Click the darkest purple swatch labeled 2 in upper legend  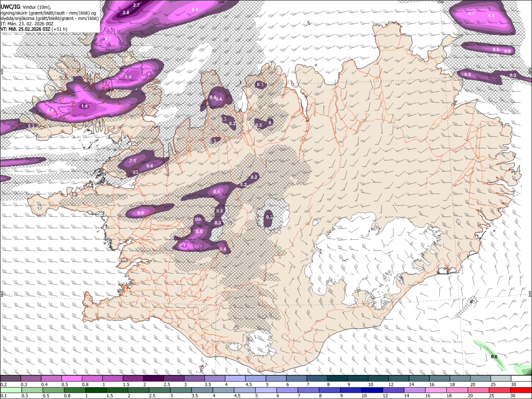click(153, 379)
